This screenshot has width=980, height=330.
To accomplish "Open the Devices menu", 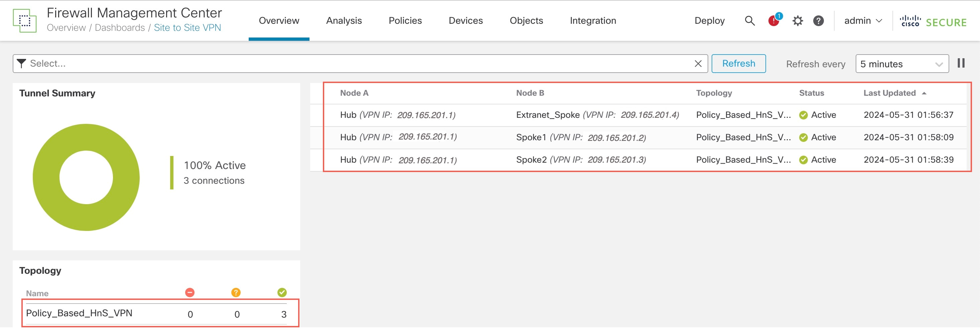I will point(465,20).
